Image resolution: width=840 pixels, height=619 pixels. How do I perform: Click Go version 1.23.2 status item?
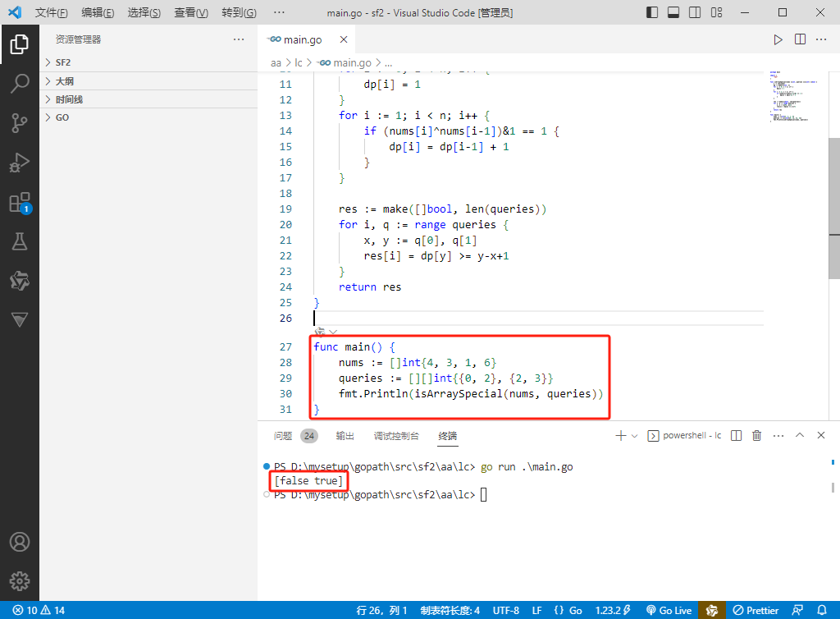[x=613, y=611]
